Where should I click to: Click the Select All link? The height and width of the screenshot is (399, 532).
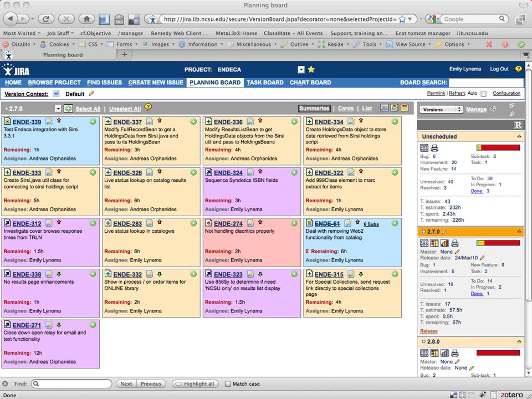point(88,109)
